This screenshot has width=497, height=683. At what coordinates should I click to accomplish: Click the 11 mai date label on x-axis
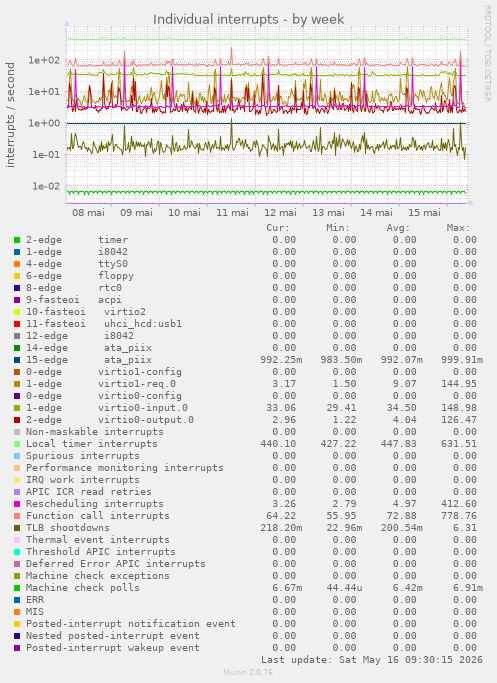point(232,213)
